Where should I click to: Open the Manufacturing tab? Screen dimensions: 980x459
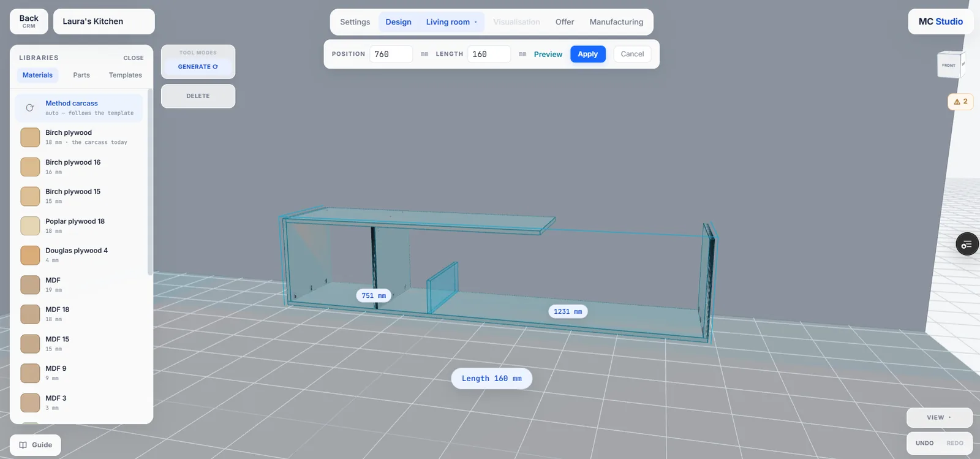point(616,22)
